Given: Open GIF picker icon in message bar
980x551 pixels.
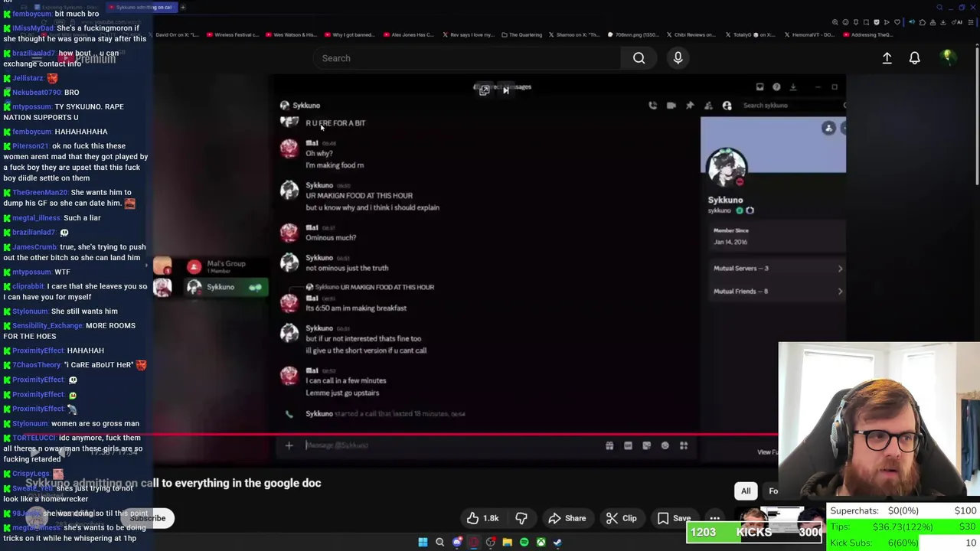Looking at the screenshot, I should pos(628,445).
